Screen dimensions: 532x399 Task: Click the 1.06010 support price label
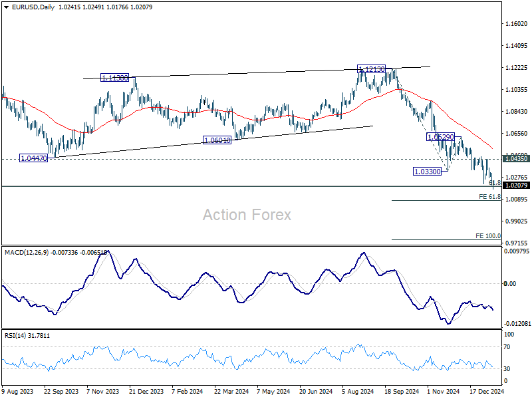coord(216,140)
